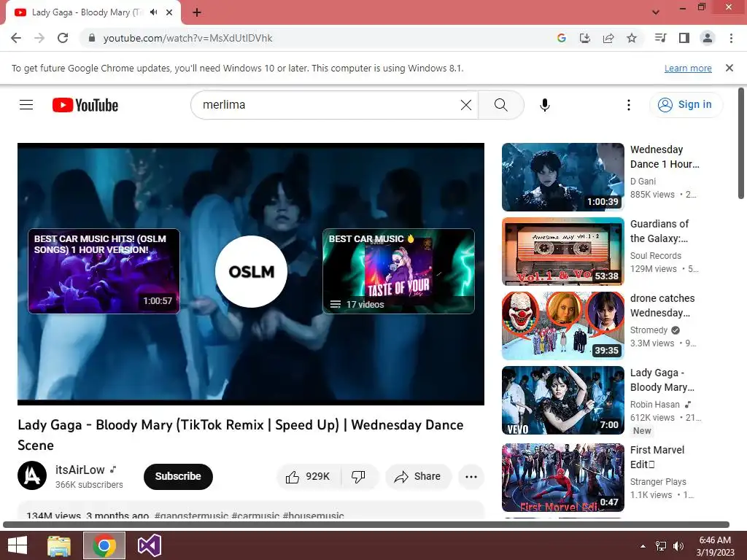Click First Marvel Edit title
This screenshot has width=747, height=560.
click(x=657, y=457)
